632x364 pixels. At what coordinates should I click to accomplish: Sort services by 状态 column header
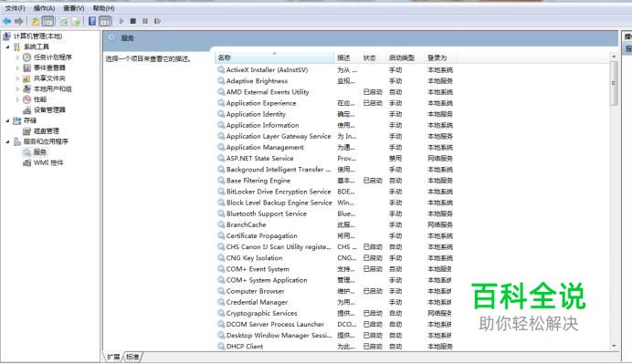[x=373, y=58]
